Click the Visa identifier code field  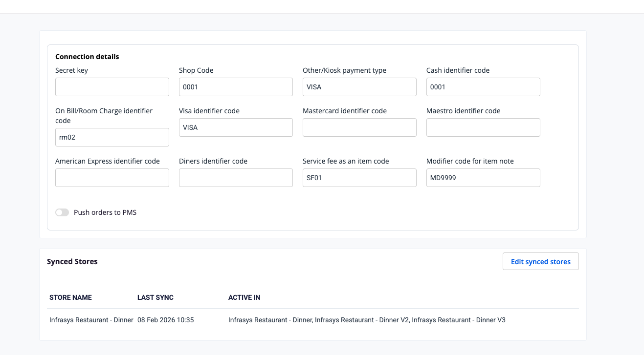236,127
